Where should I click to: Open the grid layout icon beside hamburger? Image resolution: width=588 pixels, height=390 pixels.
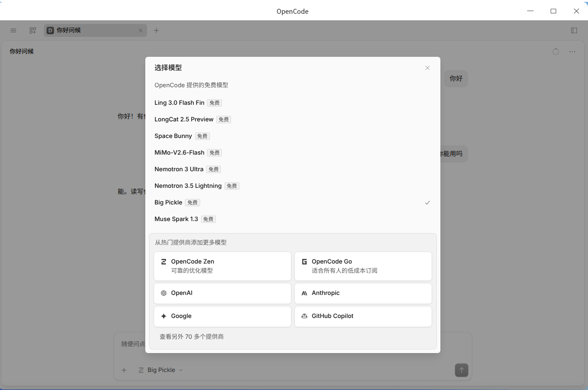click(33, 30)
